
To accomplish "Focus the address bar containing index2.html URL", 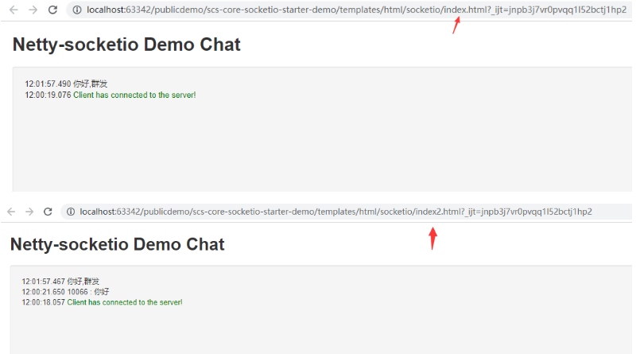I will (346, 212).
